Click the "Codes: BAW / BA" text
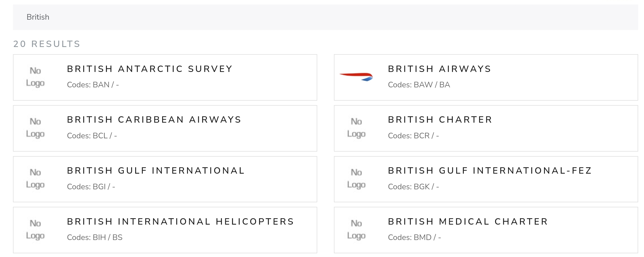This screenshot has height=257, width=644. (419, 85)
